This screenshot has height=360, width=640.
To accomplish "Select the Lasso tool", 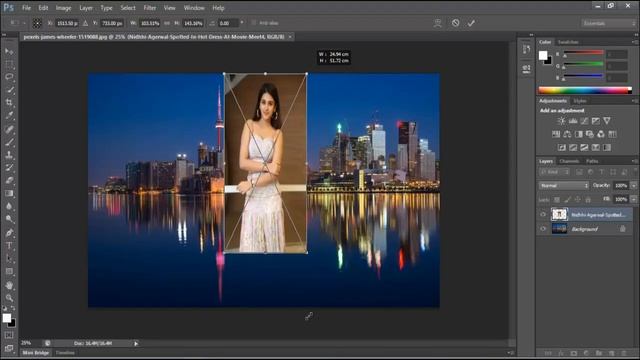I will 9,77.
